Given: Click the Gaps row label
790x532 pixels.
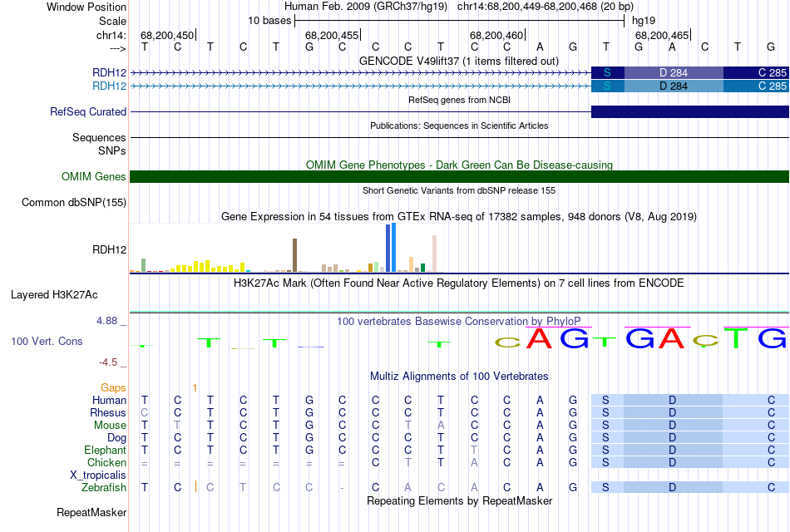Looking at the screenshot, I should point(113,387).
